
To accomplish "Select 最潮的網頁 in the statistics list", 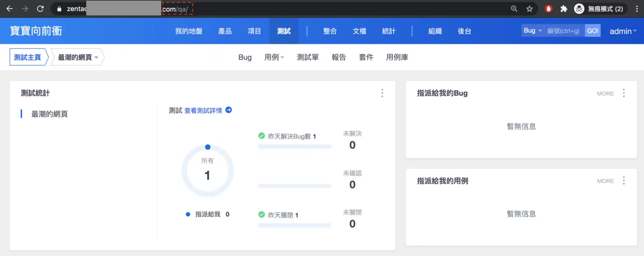I will (50, 114).
